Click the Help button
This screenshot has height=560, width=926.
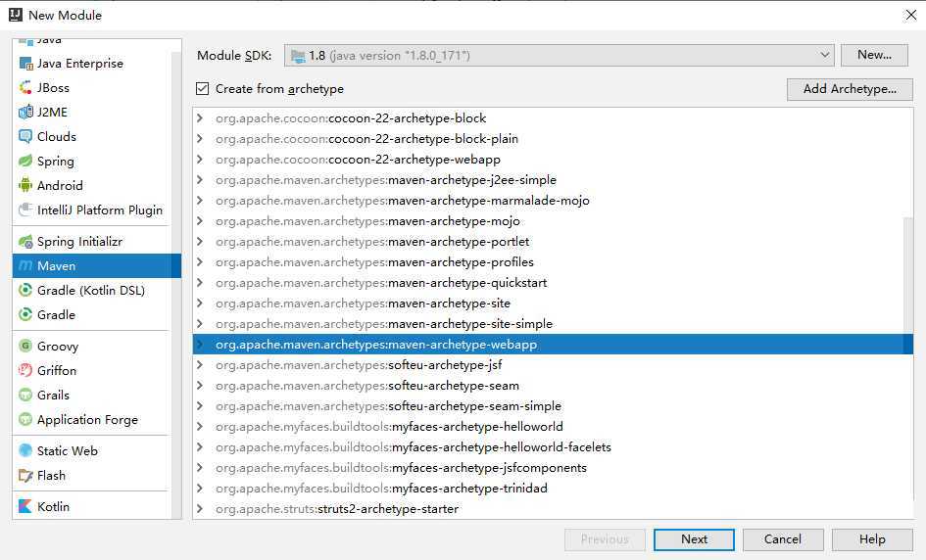[x=872, y=539]
